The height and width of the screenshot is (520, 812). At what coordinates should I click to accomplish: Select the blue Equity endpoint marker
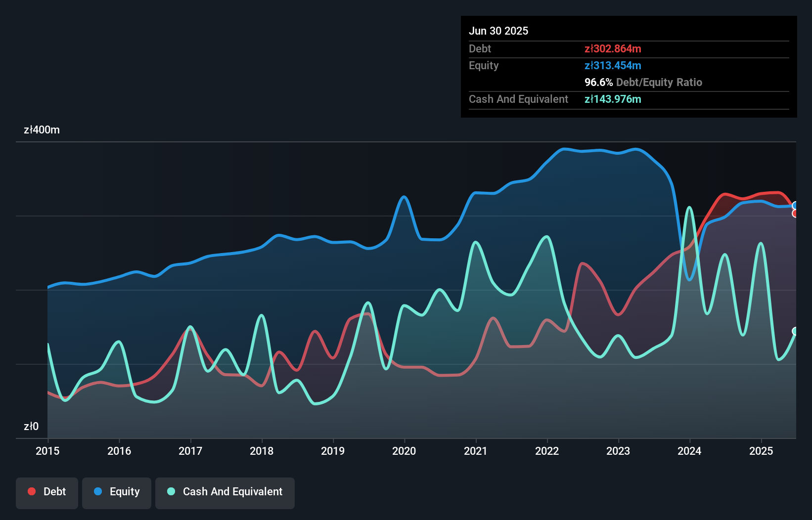[x=795, y=206]
